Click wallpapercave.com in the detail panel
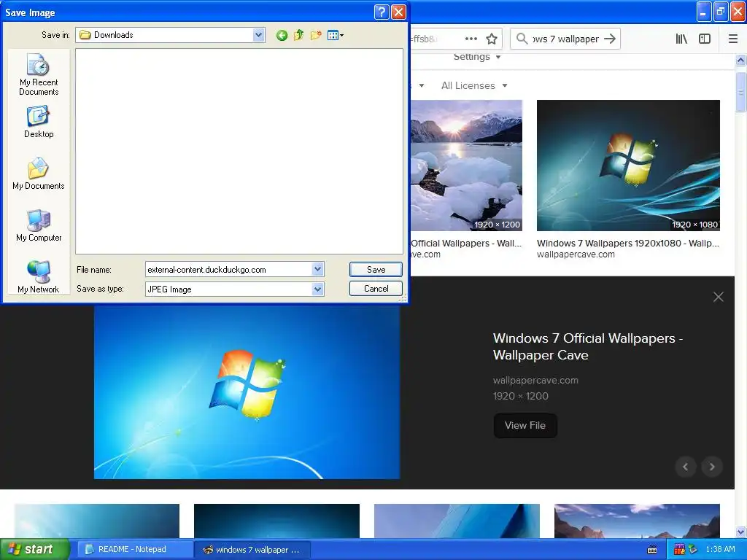747x560 pixels. coord(535,381)
